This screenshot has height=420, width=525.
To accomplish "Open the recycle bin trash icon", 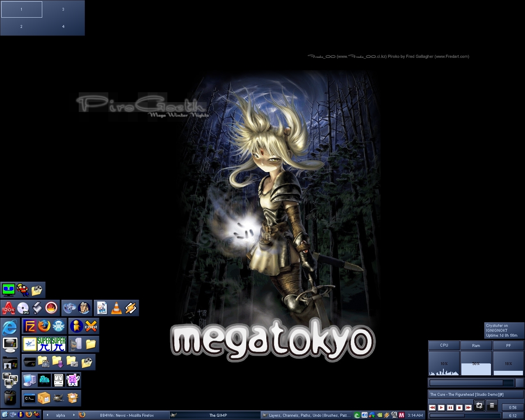I will coord(10,398).
